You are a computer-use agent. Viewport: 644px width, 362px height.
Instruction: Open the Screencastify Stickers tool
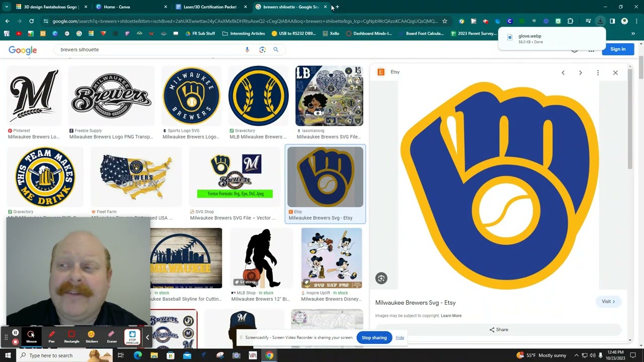[x=92, y=337]
